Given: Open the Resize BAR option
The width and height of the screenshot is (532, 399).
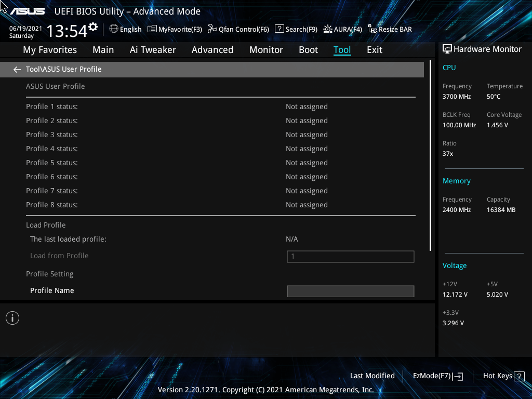Looking at the screenshot, I should (x=390, y=29).
